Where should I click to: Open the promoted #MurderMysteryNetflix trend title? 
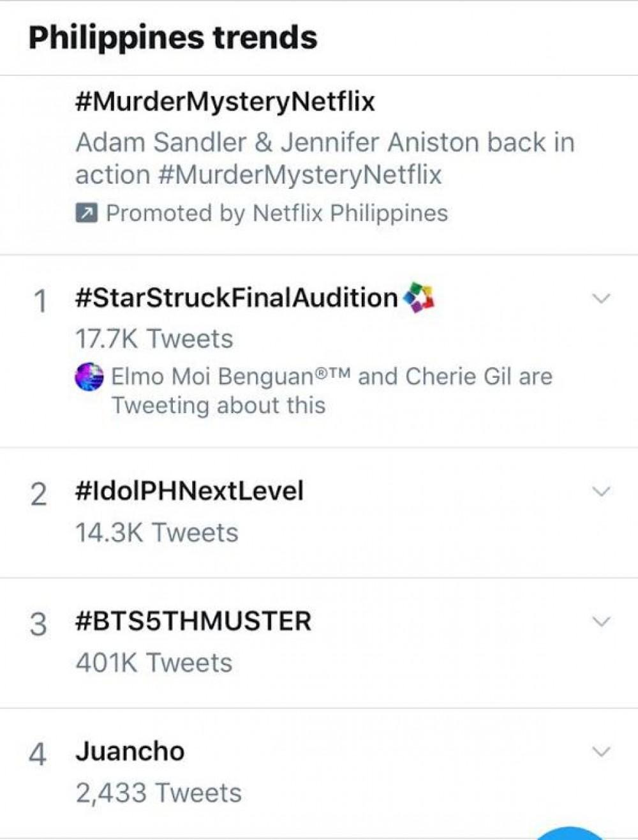coord(225,102)
